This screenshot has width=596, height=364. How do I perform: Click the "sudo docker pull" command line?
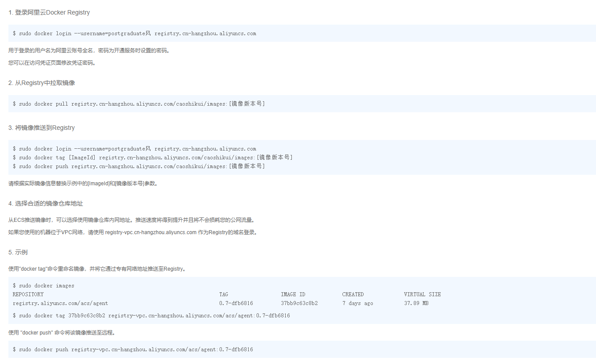(x=139, y=104)
